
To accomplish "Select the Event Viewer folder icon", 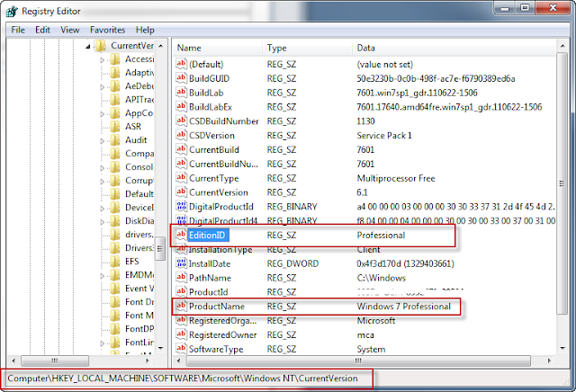I will [x=115, y=289].
